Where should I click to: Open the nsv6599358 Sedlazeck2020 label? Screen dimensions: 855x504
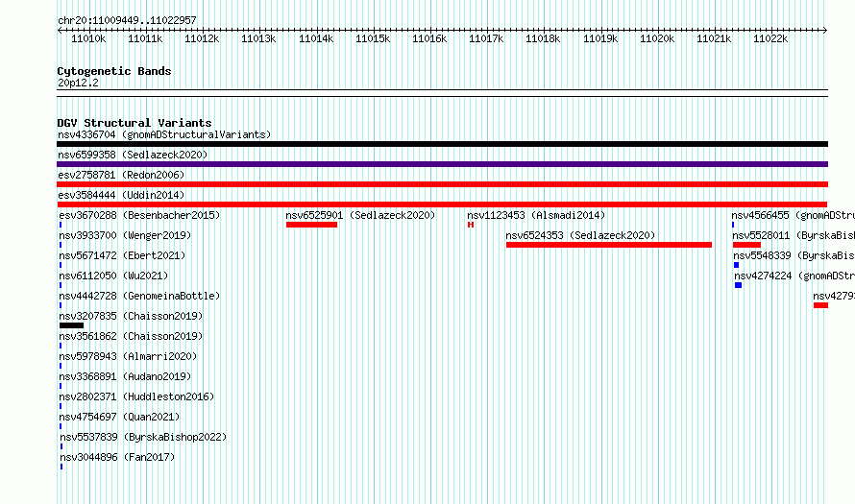coord(133,155)
